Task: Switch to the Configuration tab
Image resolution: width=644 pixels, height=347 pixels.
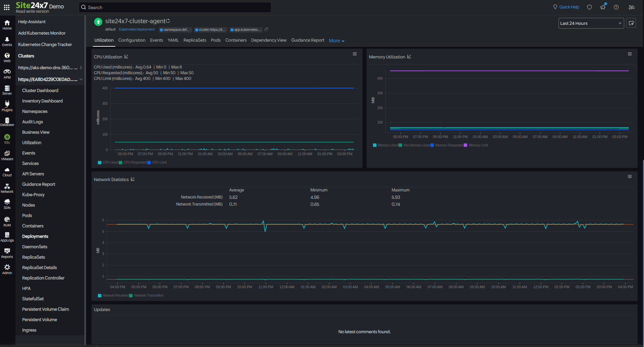Action: point(132,40)
